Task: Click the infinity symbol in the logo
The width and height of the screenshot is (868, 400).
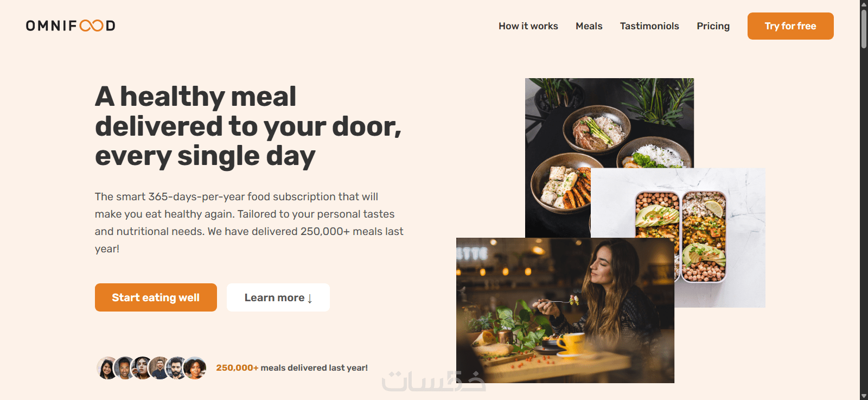Action: coord(91,26)
